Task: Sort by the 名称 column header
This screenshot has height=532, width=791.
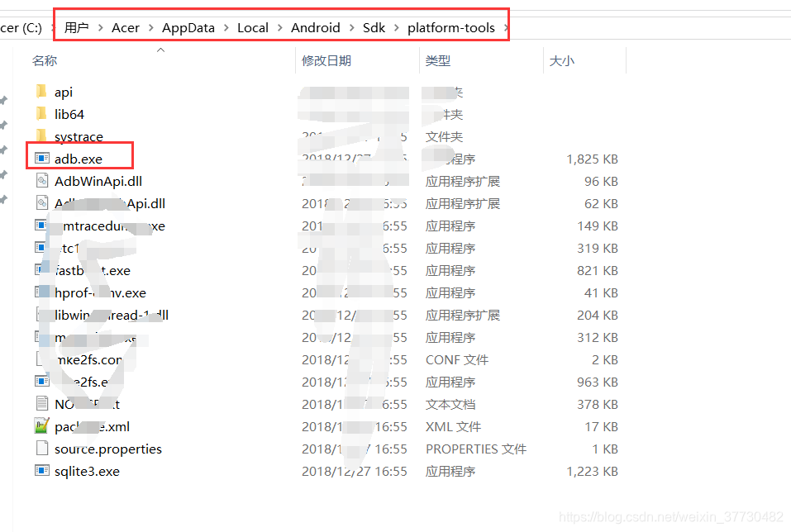Action: click(x=45, y=60)
